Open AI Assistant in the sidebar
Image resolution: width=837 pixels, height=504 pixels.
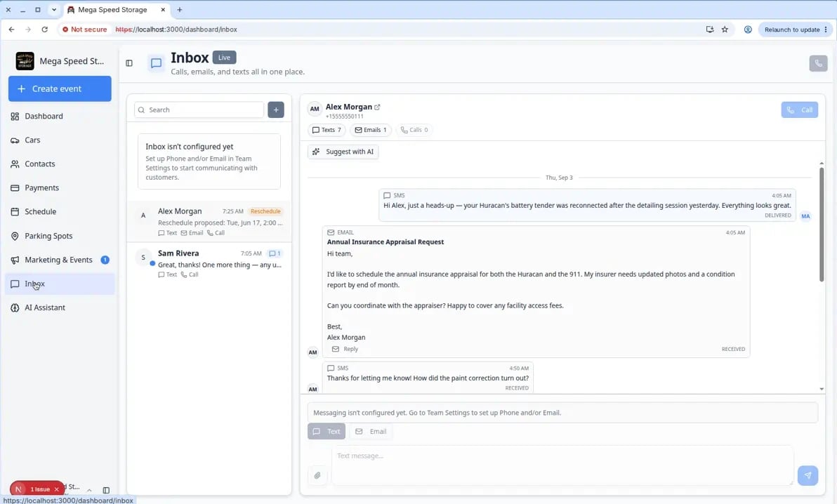click(60, 307)
